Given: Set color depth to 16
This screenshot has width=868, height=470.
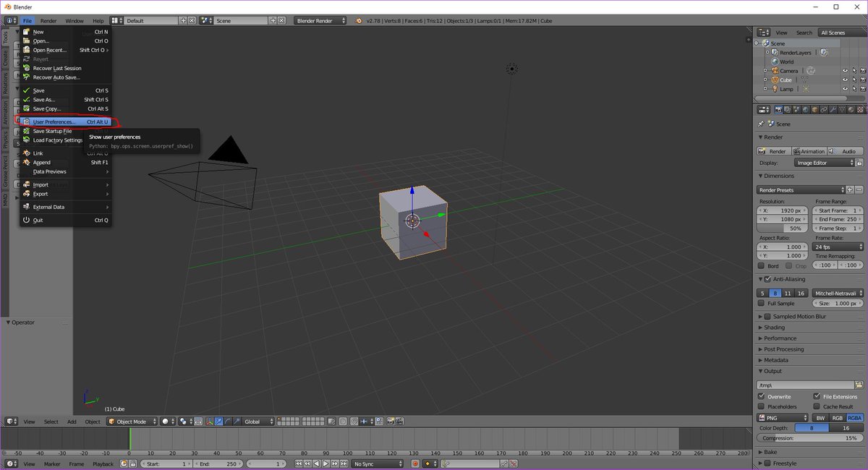Looking at the screenshot, I should pyautogui.click(x=847, y=428).
